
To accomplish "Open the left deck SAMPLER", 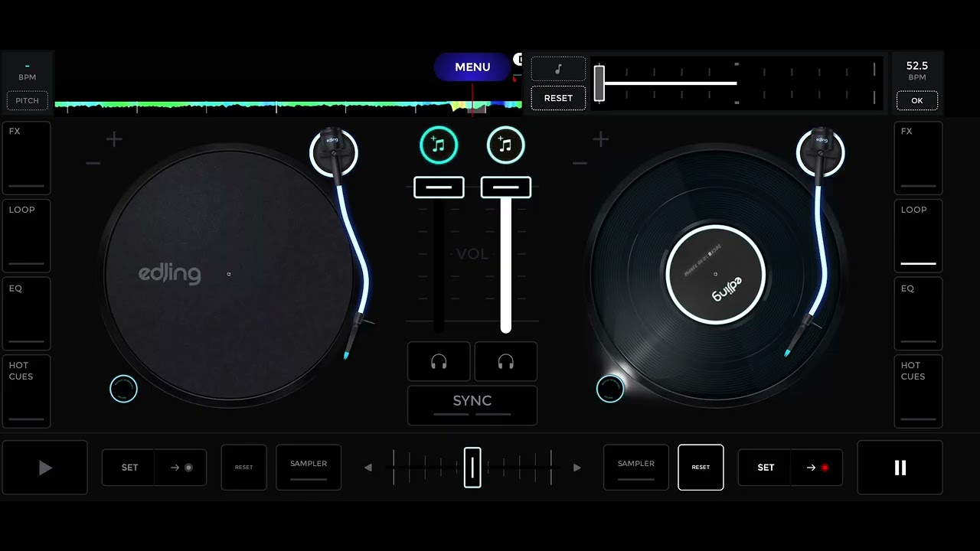I will coord(309,468).
